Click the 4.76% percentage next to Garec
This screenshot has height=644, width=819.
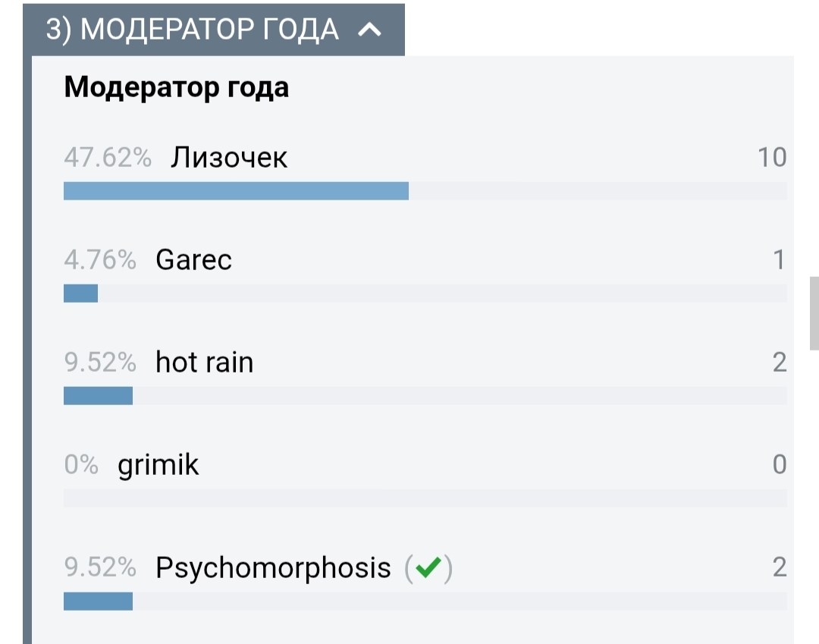pyautogui.click(x=100, y=260)
